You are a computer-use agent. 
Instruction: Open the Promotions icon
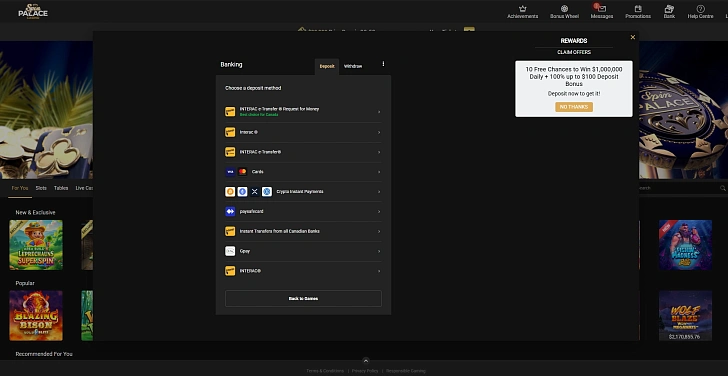(638, 9)
